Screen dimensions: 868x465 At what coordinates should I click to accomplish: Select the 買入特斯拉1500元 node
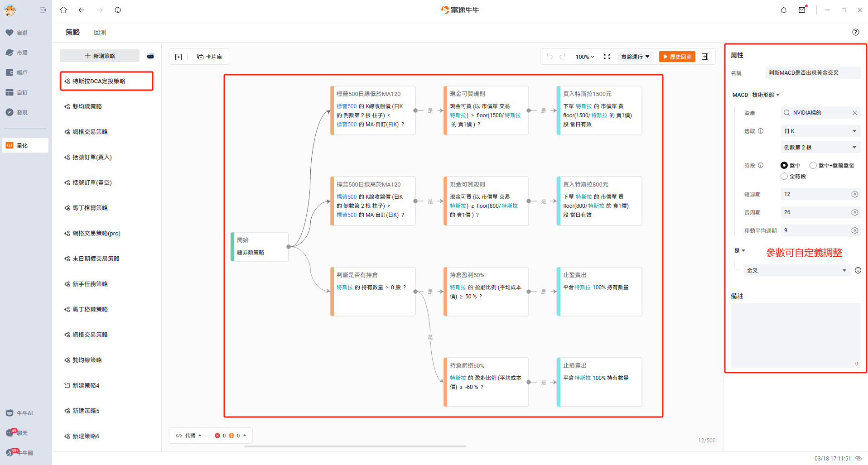click(x=599, y=110)
